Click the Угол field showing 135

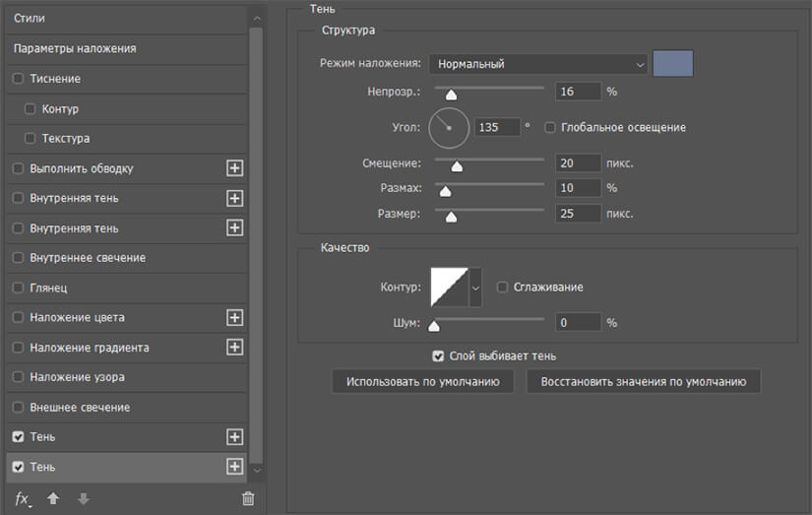(497, 127)
